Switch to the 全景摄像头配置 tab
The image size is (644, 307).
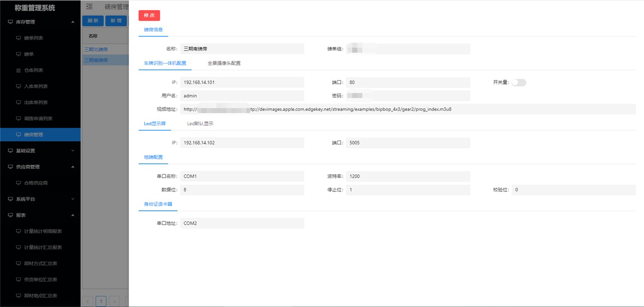[224, 63]
